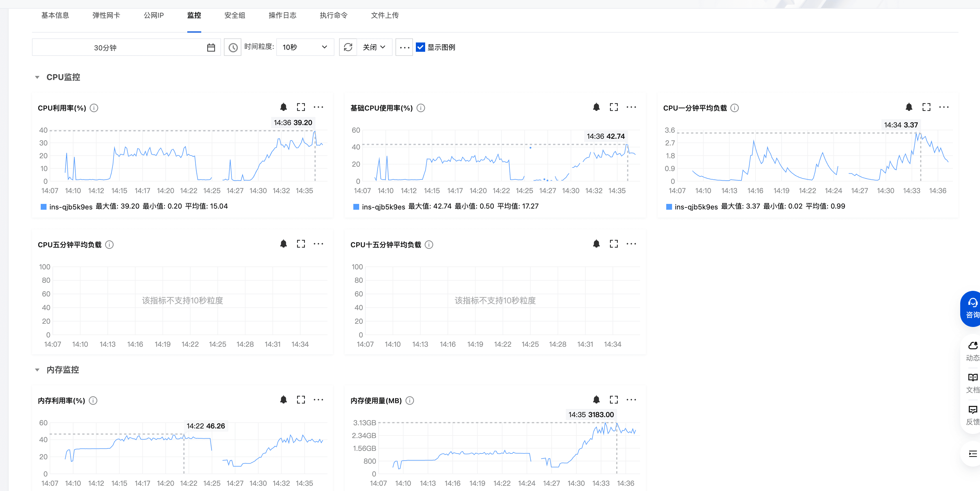Viewport: 980px width, 491px height.
Task: Switch to the 安全组 tab
Action: point(234,15)
